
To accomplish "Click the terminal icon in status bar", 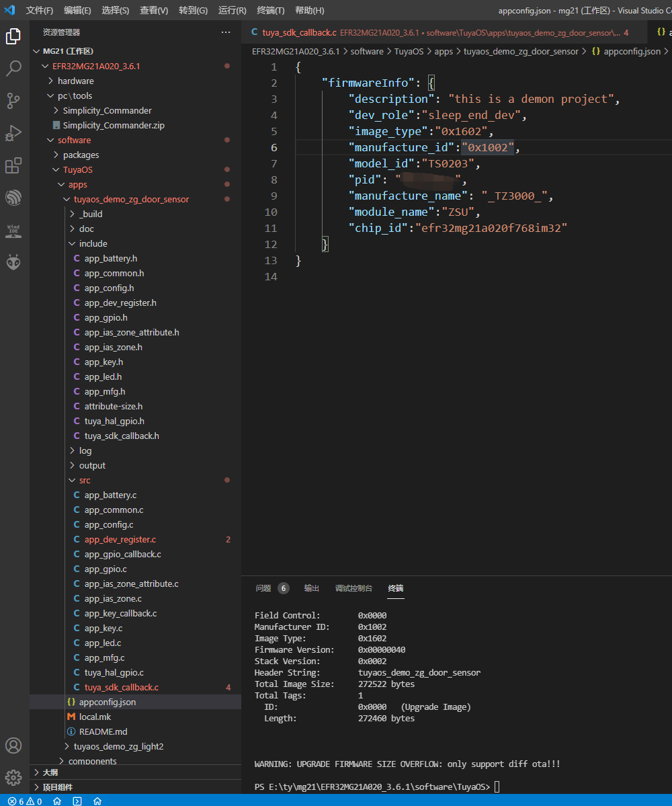I will (77, 801).
